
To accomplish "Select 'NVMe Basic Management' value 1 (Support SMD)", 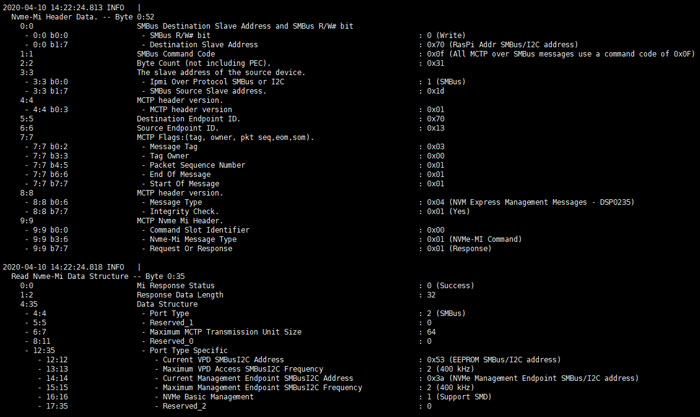I will tap(459, 397).
